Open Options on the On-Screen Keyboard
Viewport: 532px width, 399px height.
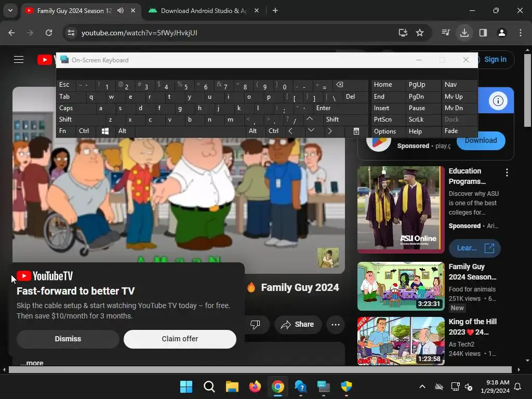[x=388, y=131]
